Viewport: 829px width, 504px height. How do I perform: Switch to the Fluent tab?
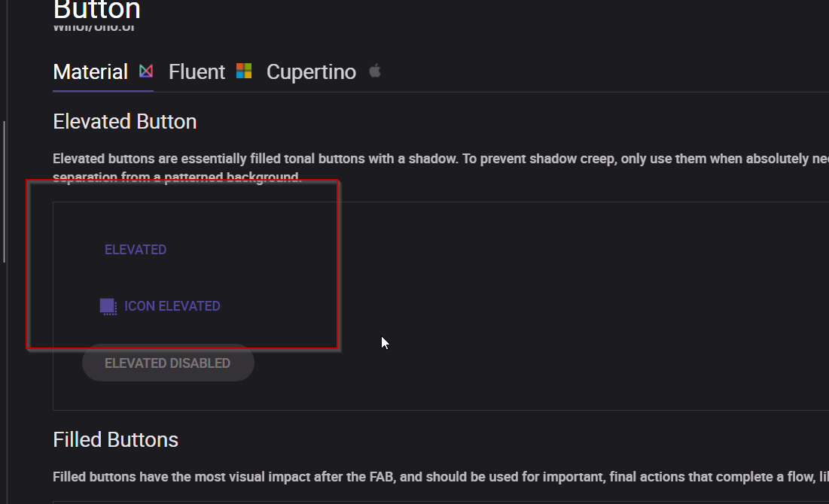coord(197,71)
